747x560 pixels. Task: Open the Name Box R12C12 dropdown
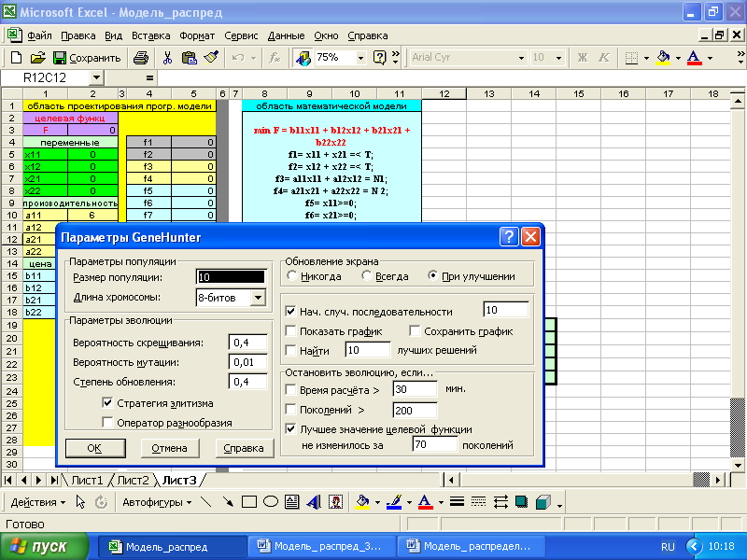click(96, 77)
